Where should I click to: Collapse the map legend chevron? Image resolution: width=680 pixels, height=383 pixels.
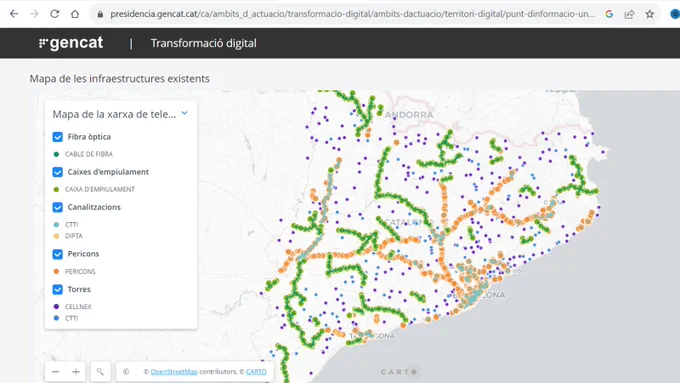(184, 113)
